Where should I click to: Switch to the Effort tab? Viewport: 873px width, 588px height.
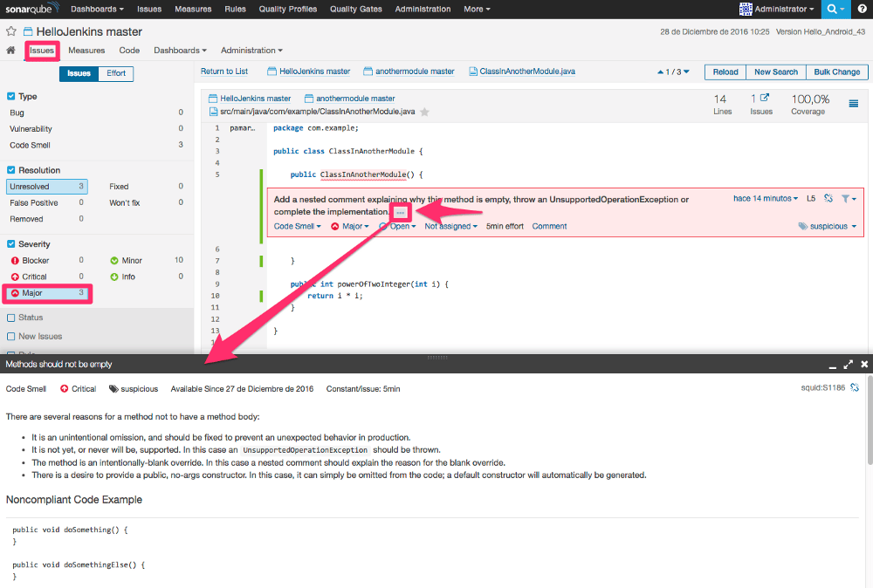coord(116,73)
